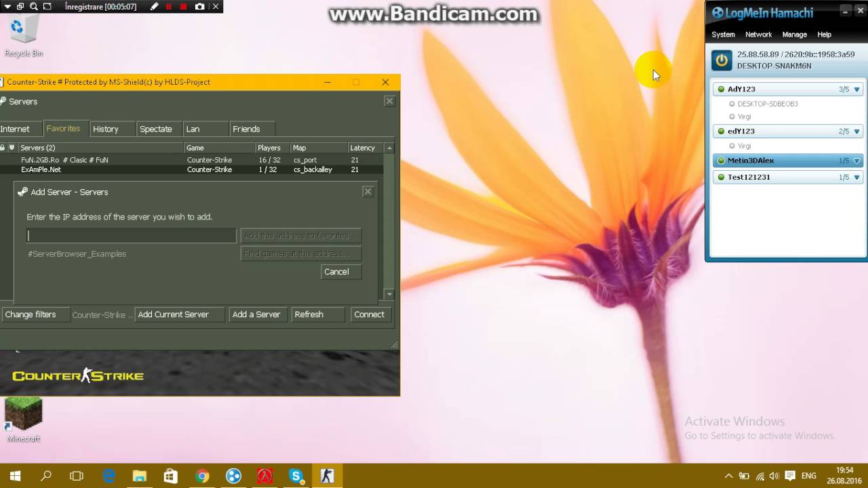Launch Microsoft Edge from taskbar
The image size is (868, 488).
[108, 476]
